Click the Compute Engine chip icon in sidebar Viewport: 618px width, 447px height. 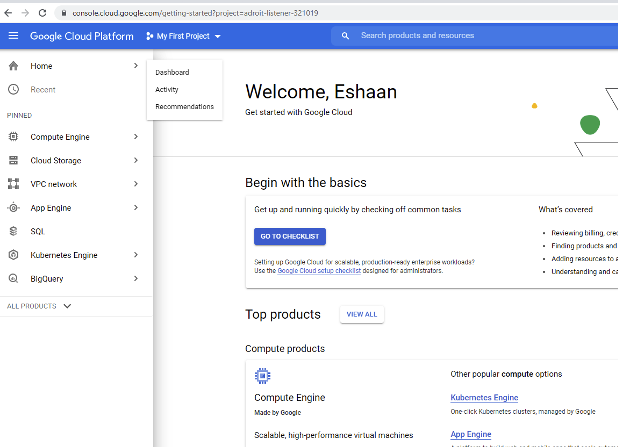coord(13,137)
